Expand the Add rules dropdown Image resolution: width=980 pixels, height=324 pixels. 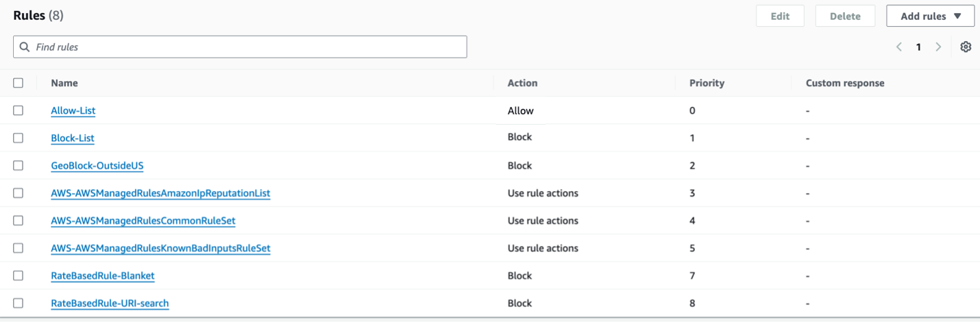point(930,16)
